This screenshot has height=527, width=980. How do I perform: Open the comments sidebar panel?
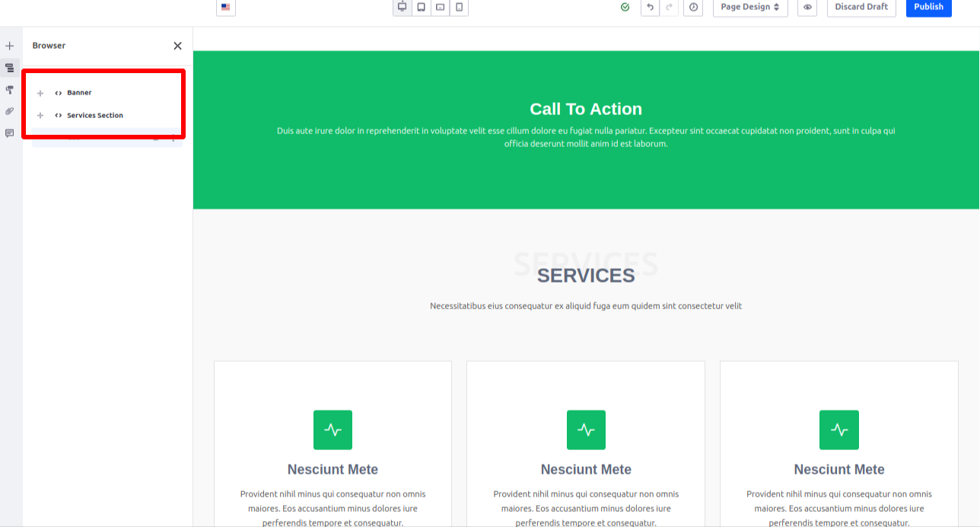(10, 133)
